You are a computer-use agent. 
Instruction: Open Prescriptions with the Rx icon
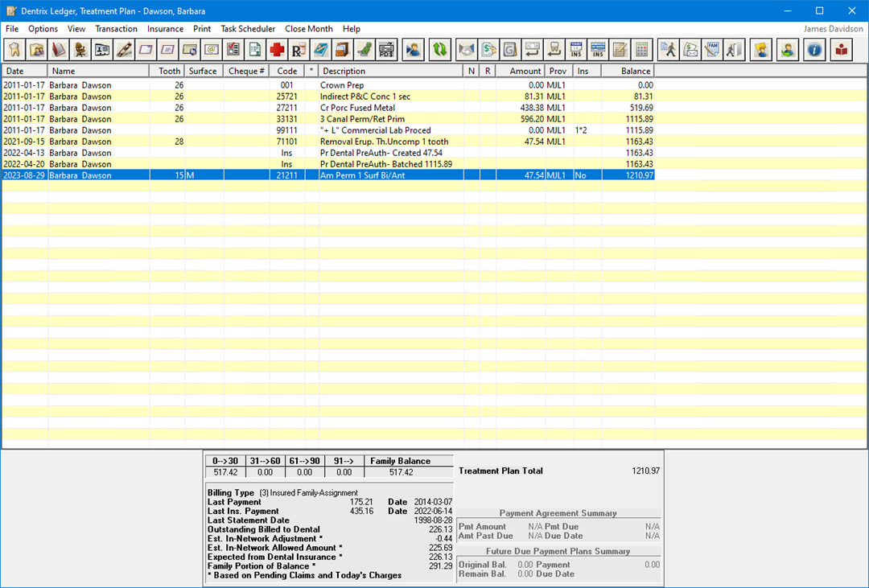coord(299,50)
